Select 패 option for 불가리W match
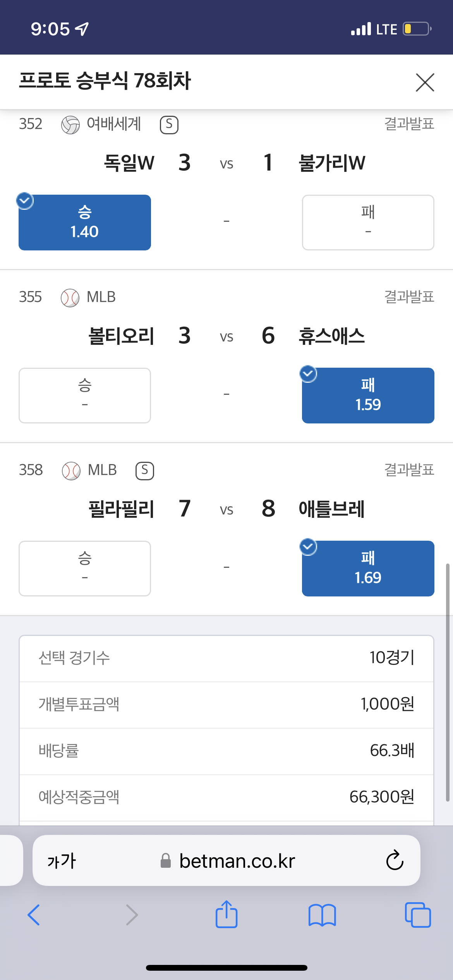Image resolution: width=453 pixels, height=980 pixels. point(368,223)
